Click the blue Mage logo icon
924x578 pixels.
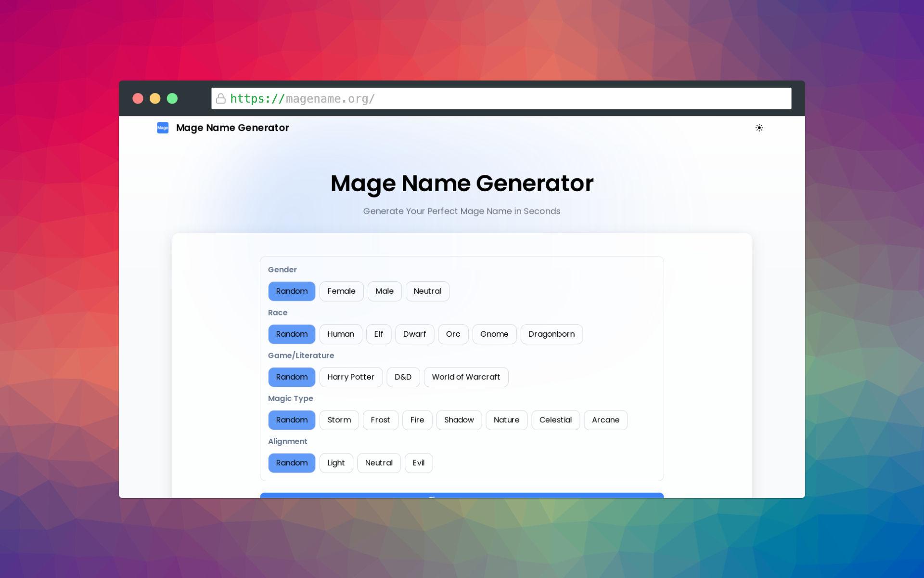(x=163, y=128)
